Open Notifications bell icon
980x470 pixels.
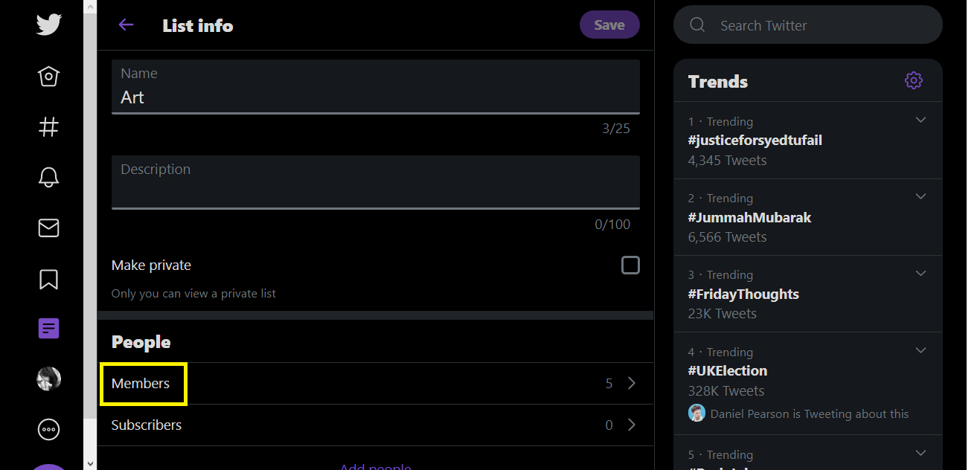(x=48, y=177)
